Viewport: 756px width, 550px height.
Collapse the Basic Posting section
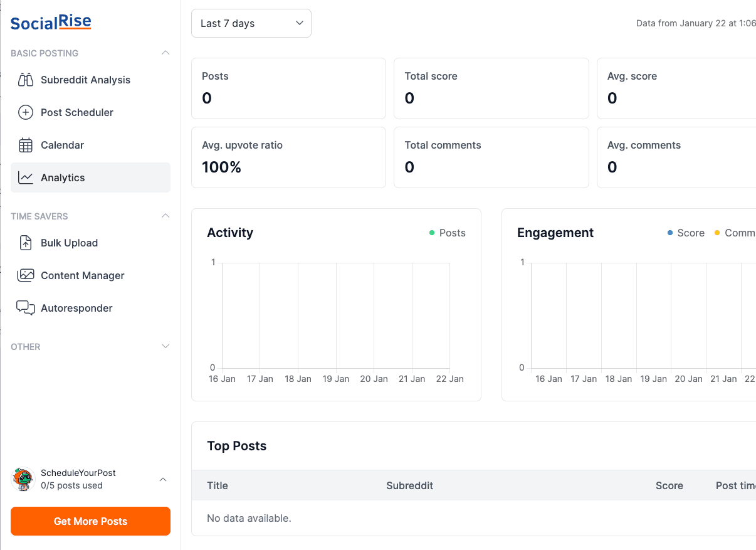point(165,53)
